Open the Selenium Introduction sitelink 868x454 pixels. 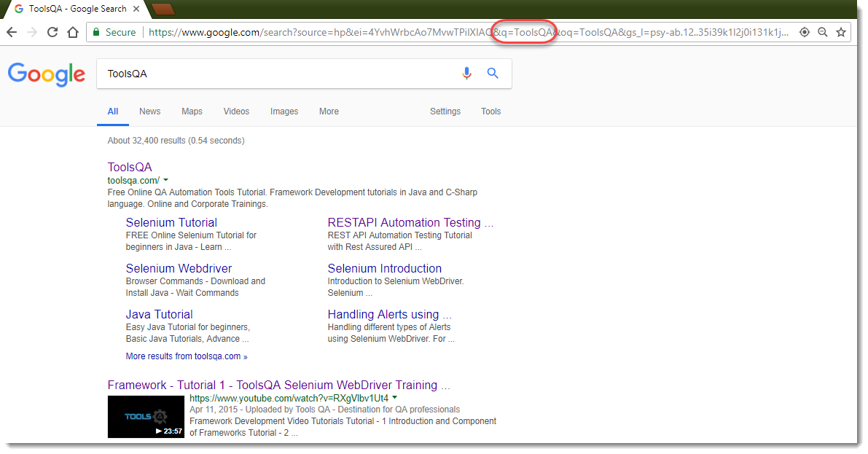[x=384, y=268]
